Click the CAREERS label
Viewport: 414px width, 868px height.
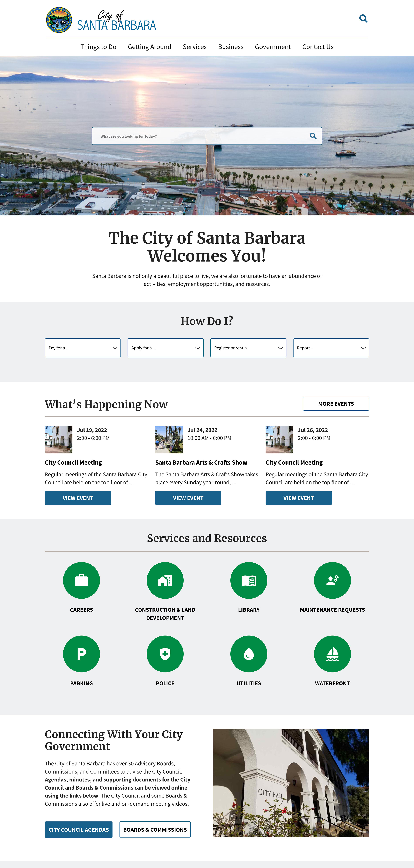[81, 610]
